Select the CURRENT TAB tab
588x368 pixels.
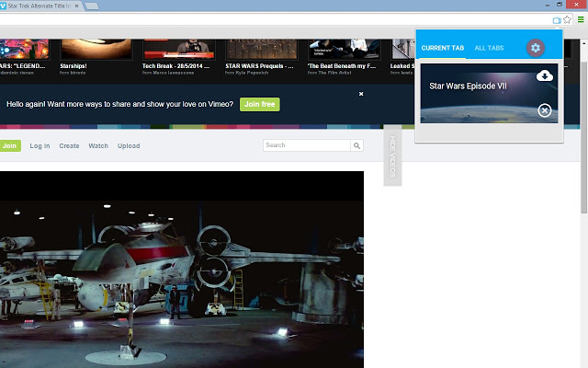[443, 48]
